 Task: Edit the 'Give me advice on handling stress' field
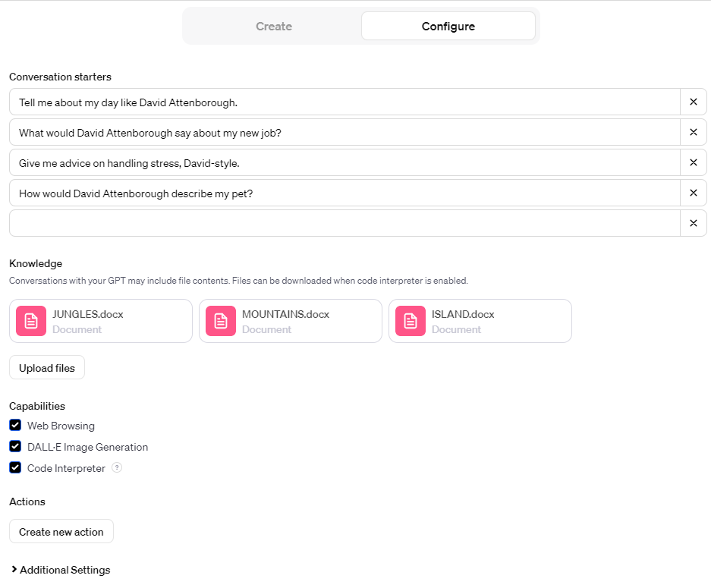[x=344, y=163]
